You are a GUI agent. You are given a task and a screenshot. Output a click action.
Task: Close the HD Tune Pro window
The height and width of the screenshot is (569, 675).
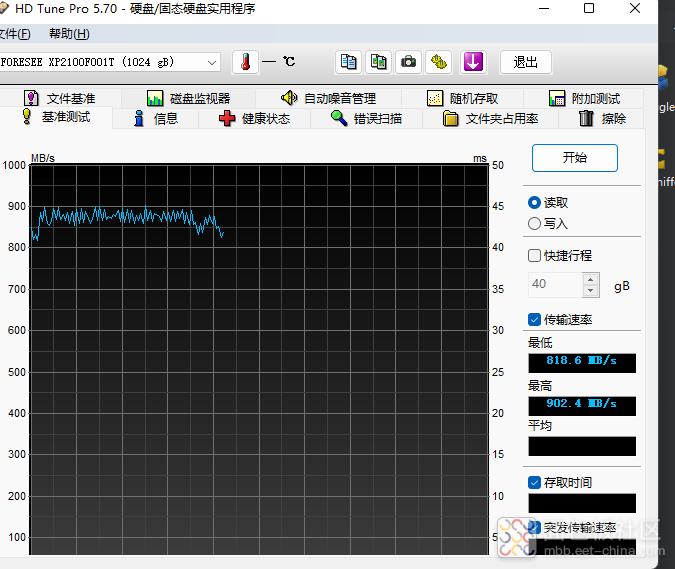click(x=635, y=8)
